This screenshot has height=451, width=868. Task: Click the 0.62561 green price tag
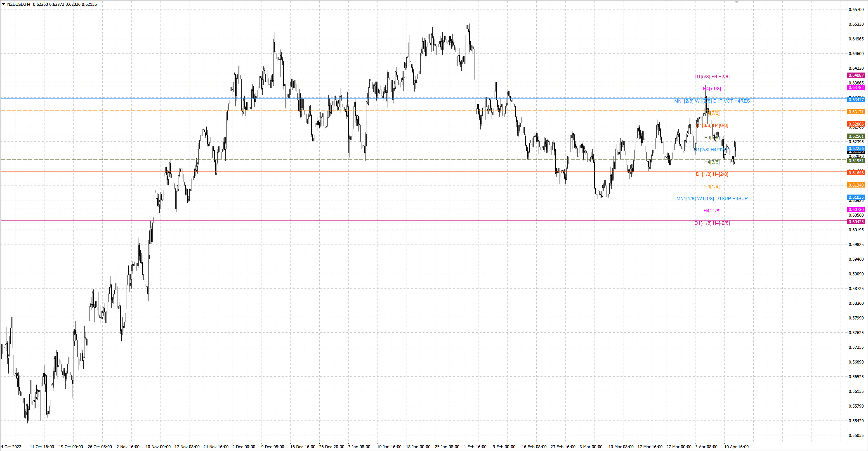tap(856, 136)
